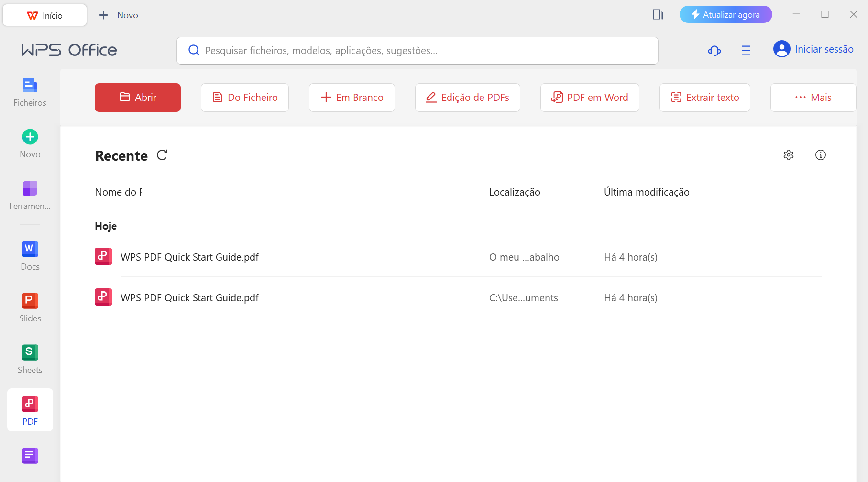Image resolution: width=868 pixels, height=482 pixels.
Task: Click the user avatar icon
Action: [x=782, y=49]
